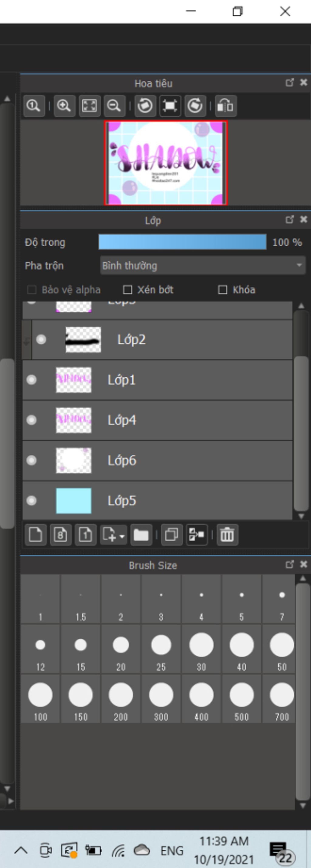Hide the Lớp6 layer

pos(32,460)
